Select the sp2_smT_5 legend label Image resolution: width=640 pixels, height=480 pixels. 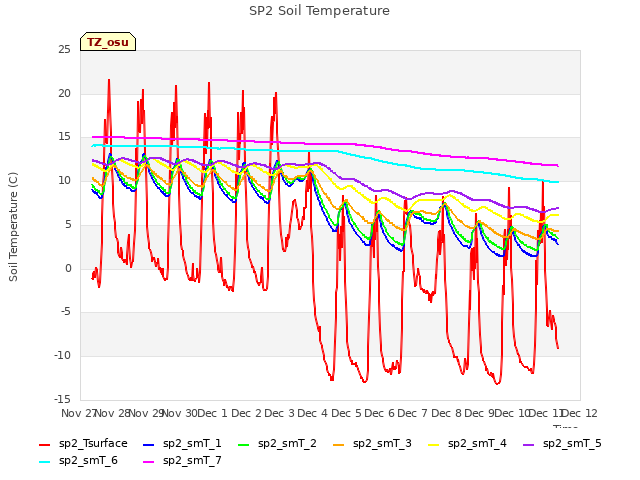(572, 444)
